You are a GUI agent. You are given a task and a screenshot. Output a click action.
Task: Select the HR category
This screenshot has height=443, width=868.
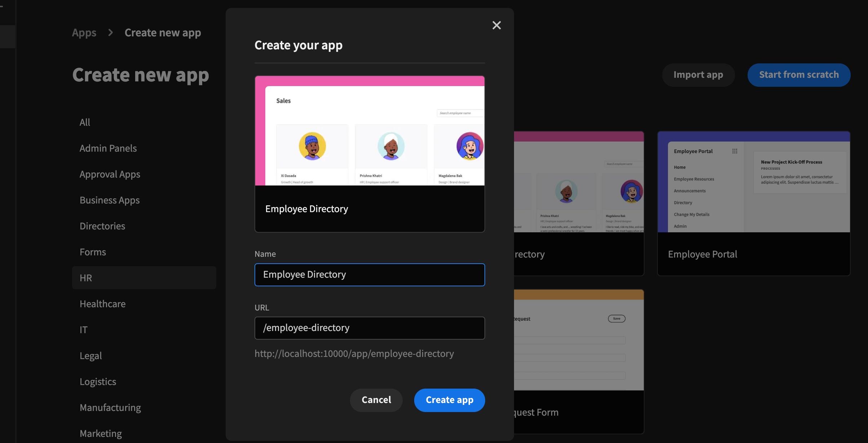86,278
